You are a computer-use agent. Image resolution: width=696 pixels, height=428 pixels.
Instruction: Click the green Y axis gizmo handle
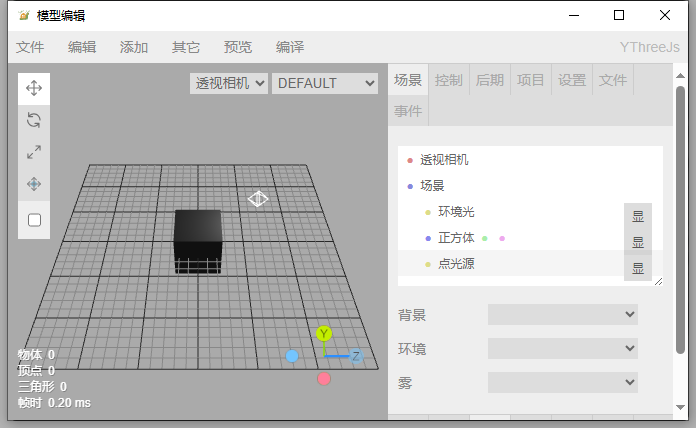click(x=324, y=333)
